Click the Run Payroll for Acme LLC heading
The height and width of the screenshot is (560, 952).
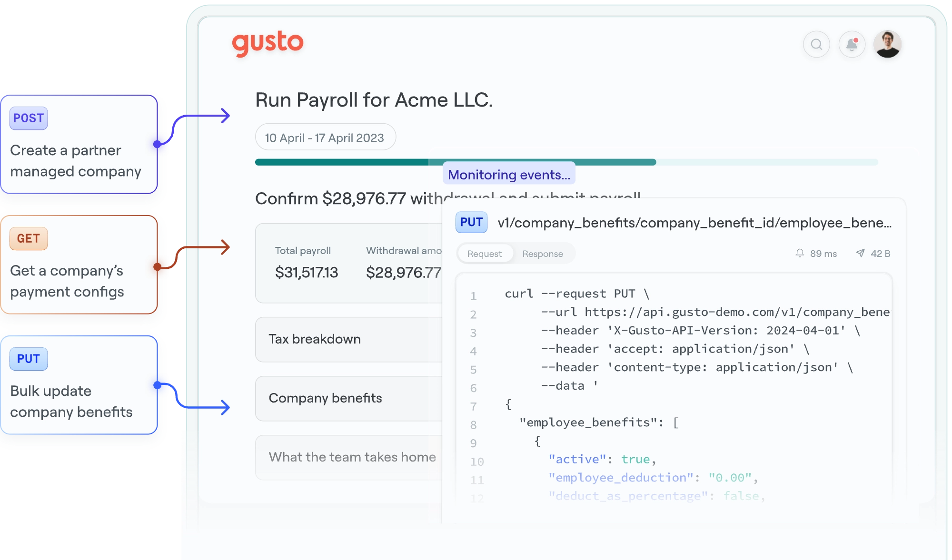point(374,100)
